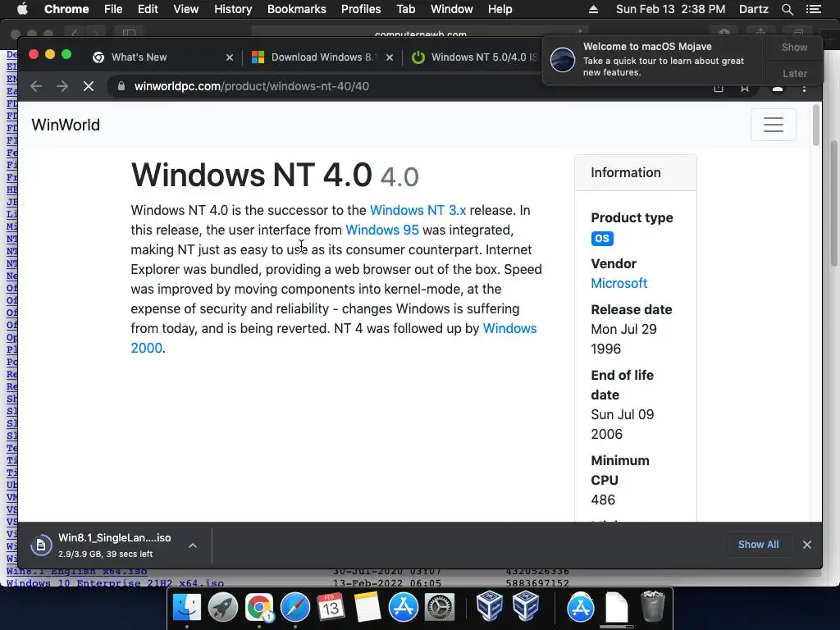This screenshot has height=630, width=840.
Task: Open the Trash in the Dock
Action: pos(652,607)
